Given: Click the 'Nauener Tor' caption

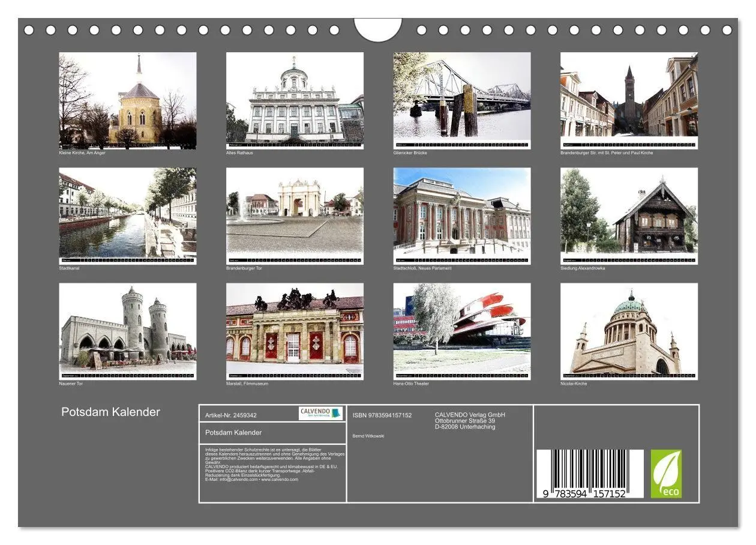Looking at the screenshot, I should click(71, 384).
